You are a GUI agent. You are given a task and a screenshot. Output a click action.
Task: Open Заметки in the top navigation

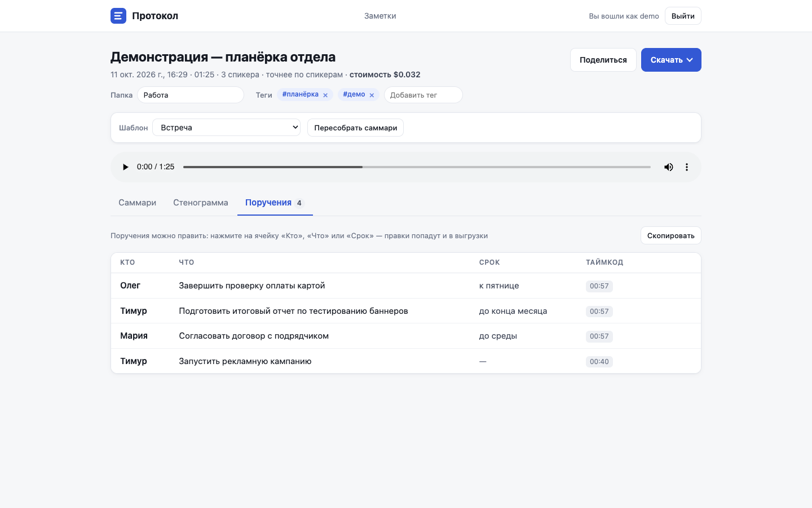(x=380, y=16)
